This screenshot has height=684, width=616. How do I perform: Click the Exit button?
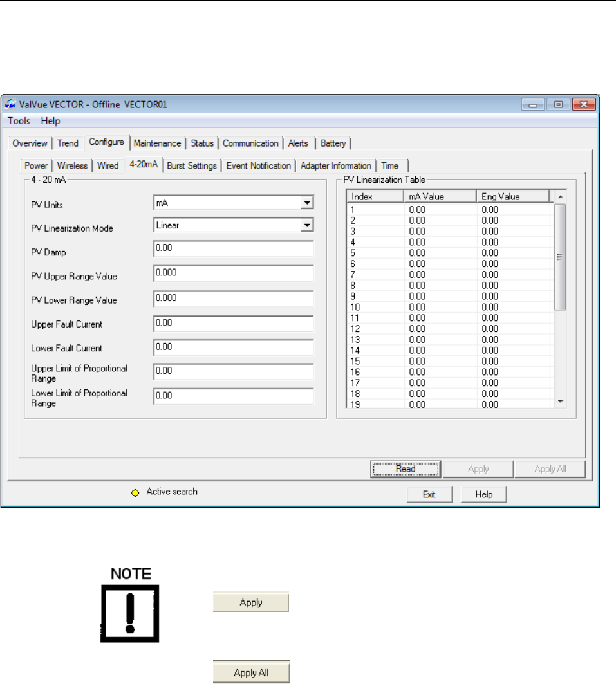click(x=429, y=494)
